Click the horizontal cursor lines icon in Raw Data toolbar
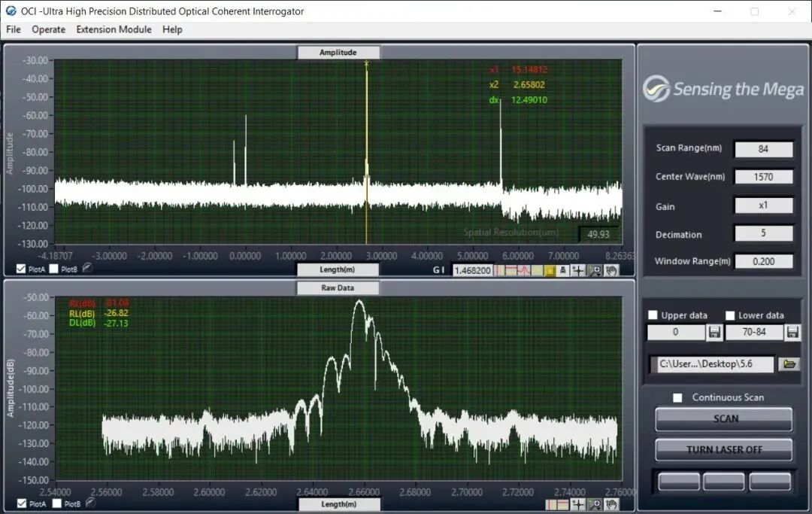This screenshot has height=514, width=812. [x=563, y=504]
